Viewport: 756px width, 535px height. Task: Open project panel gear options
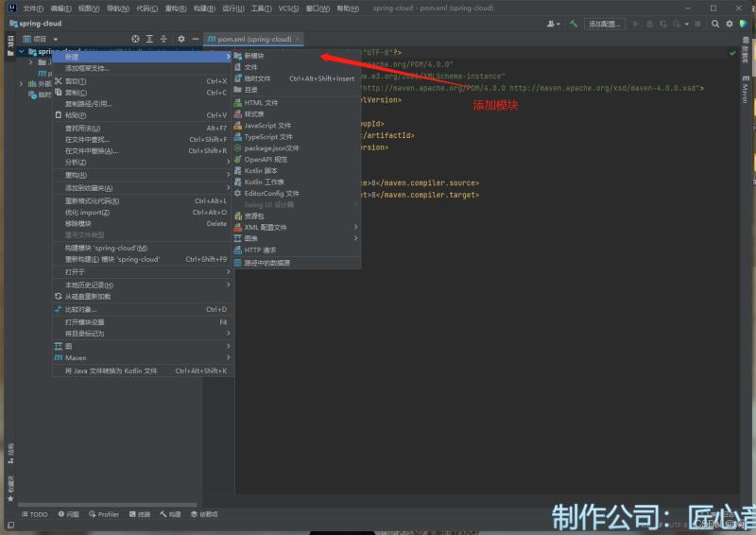[x=181, y=39]
